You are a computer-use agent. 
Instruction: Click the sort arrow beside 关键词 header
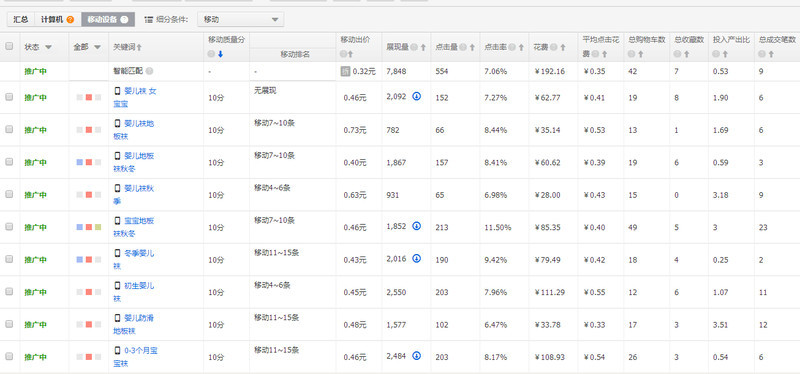[x=139, y=47]
